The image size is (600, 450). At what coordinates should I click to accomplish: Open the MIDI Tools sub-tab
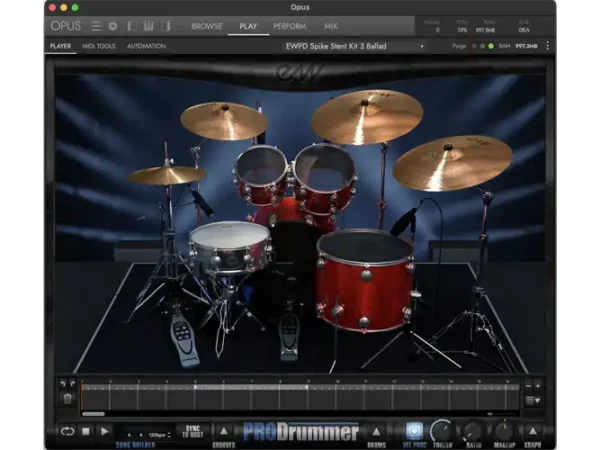click(99, 46)
